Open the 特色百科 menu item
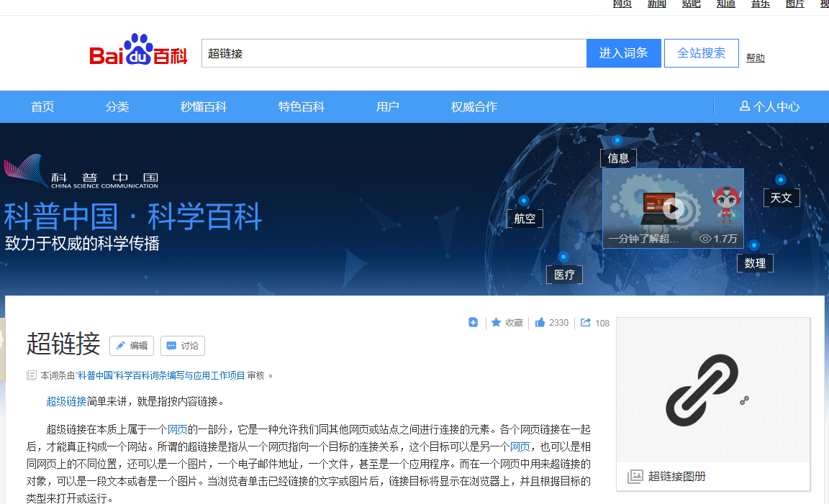Viewport: 829px width, 504px height. point(301,106)
